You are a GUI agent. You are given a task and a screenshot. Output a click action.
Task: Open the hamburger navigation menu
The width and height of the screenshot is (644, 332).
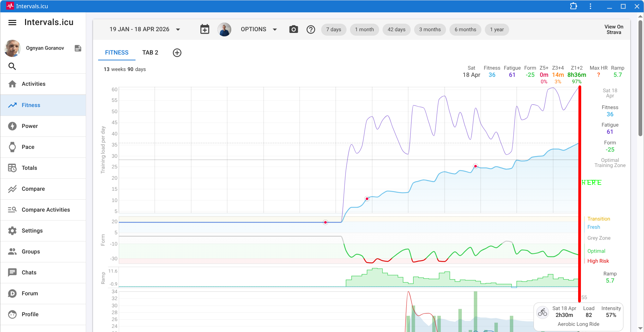coord(12,23)
